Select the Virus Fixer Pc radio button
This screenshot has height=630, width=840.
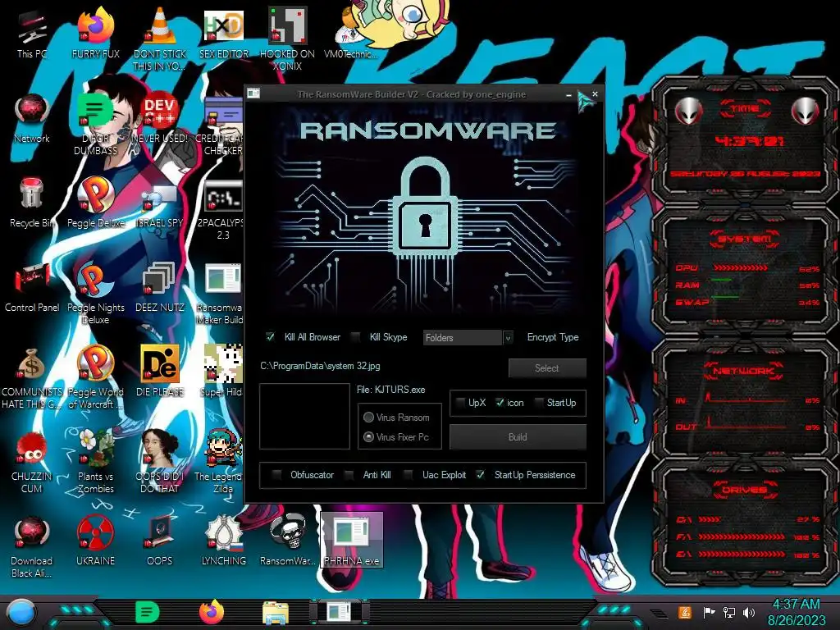coord(368,437)
